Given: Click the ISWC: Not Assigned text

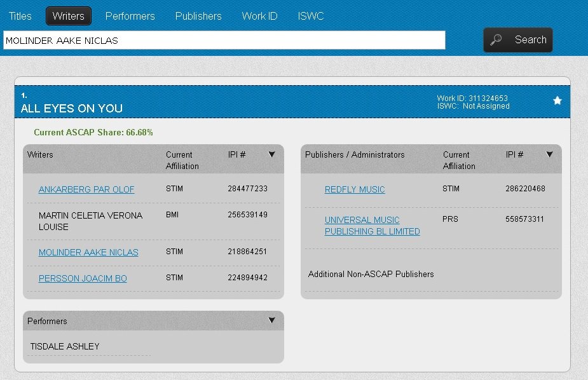Looking at the screenshot, I should point(473,106).
